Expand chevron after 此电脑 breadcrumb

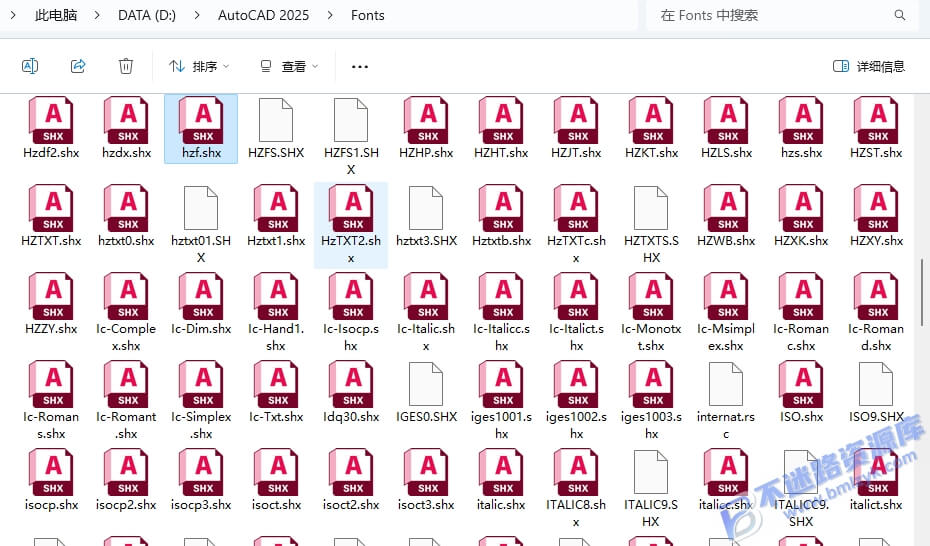click(97, 15)
